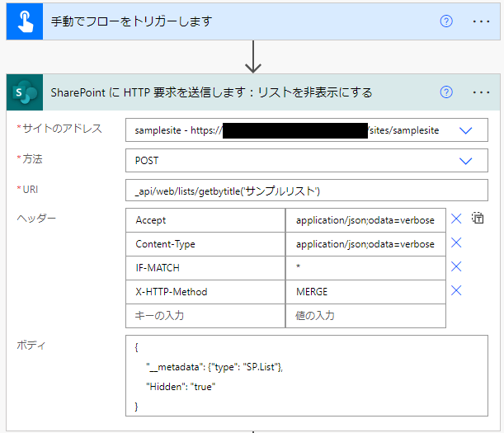Click the body JSON text area
This screenshot has height=433, width=504.
click(307, 376)
